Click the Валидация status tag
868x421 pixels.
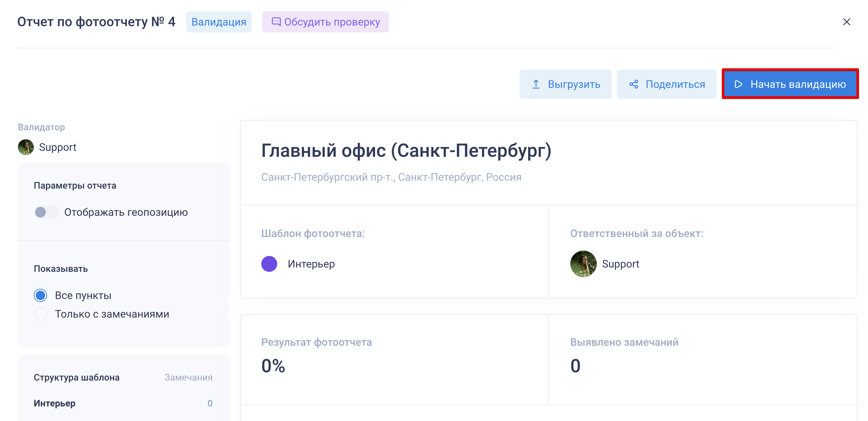tap(219, 22)
